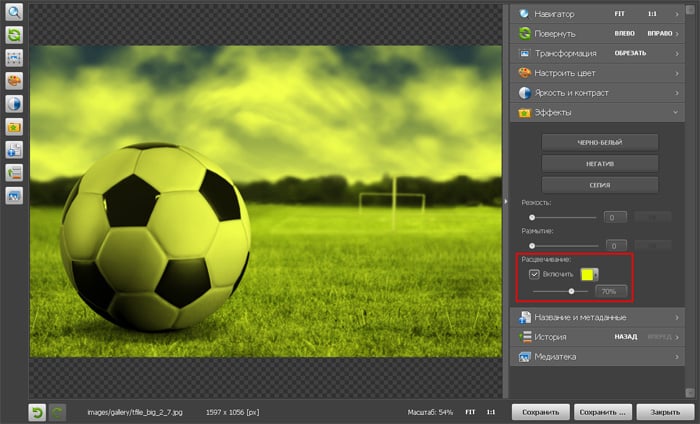Image resolution: width=700 pixels, height=424 pixels.
Task: Open the effects star folder icon
Action: click(14, 127)
